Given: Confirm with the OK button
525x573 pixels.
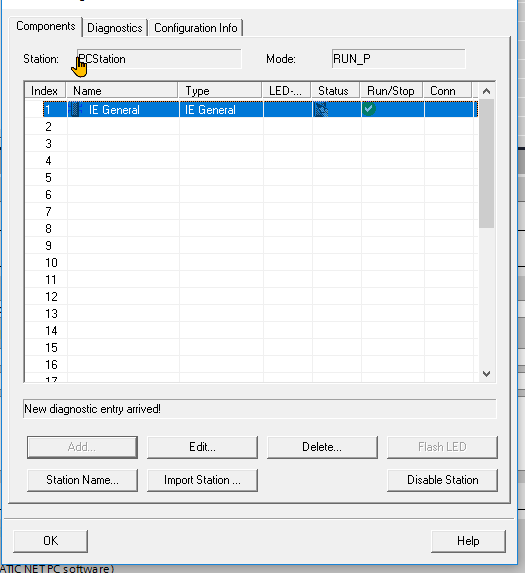Looking at the screenshot, I should [50, 541].
